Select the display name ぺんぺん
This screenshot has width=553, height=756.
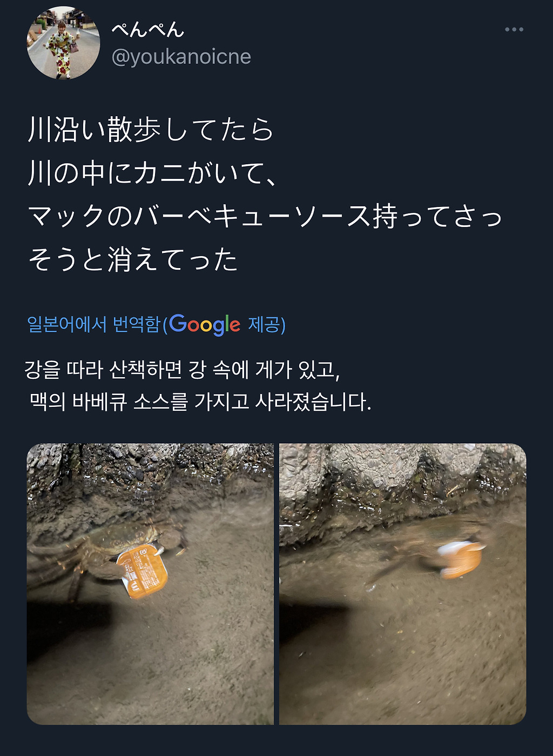148,29
